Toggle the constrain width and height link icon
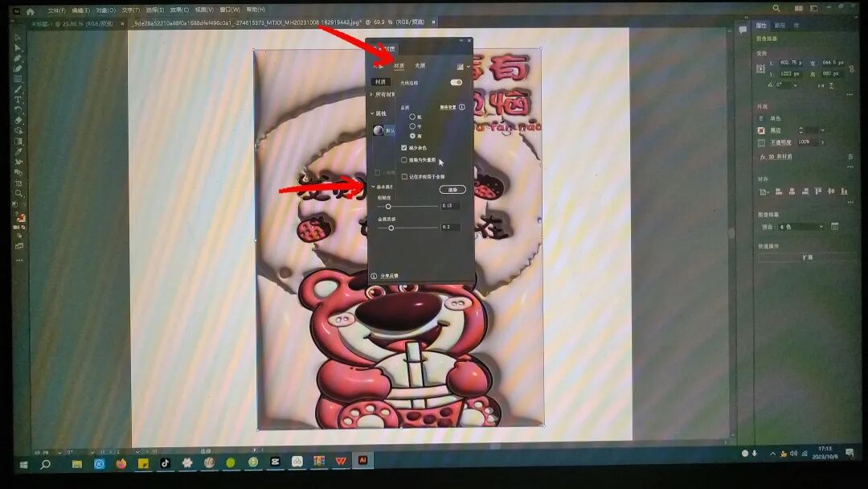 pyautogui.click(x=851, y=68)
